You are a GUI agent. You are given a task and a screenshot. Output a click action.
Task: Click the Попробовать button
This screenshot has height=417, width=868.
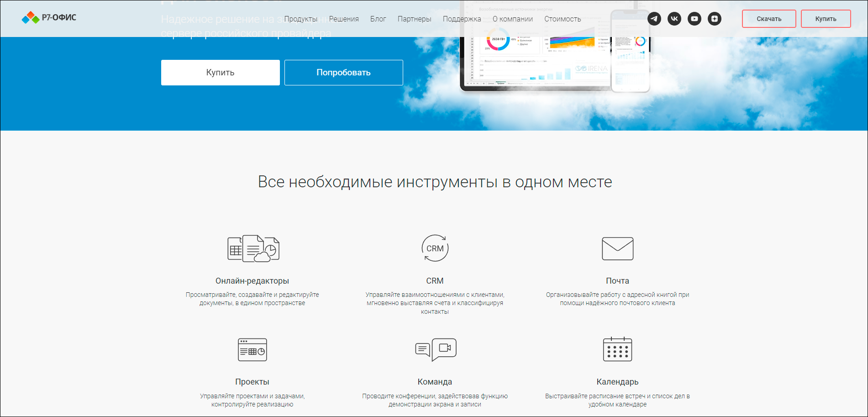(x=344, y=73)
